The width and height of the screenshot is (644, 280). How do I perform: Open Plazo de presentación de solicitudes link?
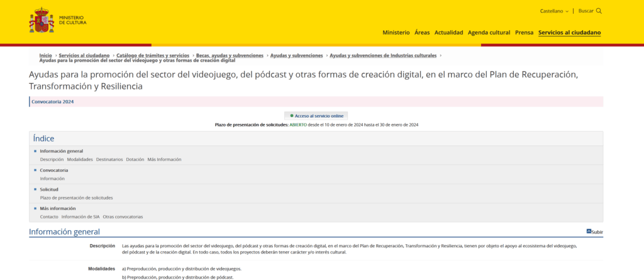tap(76, 198)
